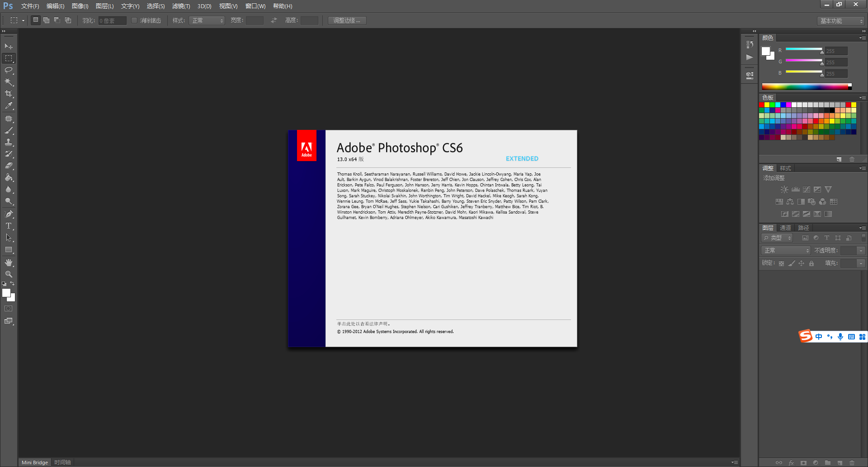Image resolution: width=868 pixels, height=467 pixels.
Task: Choose Subtract from Selection mode
Action: click(x=57, y=20)
